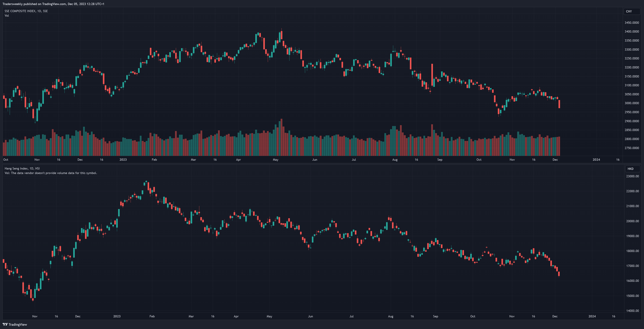Click the Jun label on HSI time axis
This screenshot has height=329, width=644.
[310, 316]
